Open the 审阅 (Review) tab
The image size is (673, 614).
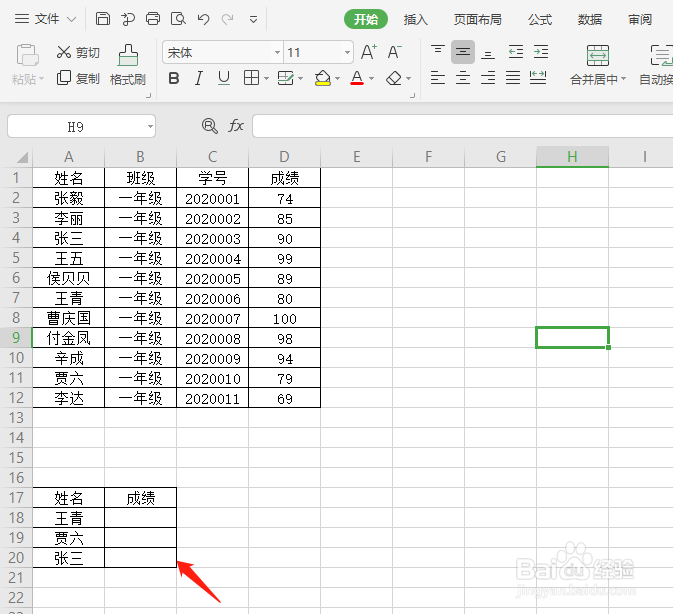pyautogui.click(x=640, y=19)
